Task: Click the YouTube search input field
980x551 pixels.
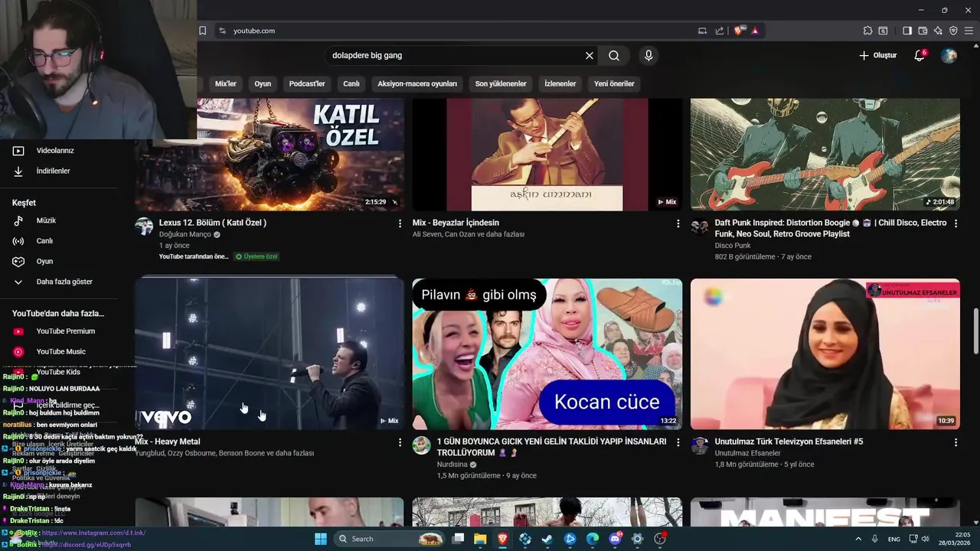Action: (x=456, y=55)
